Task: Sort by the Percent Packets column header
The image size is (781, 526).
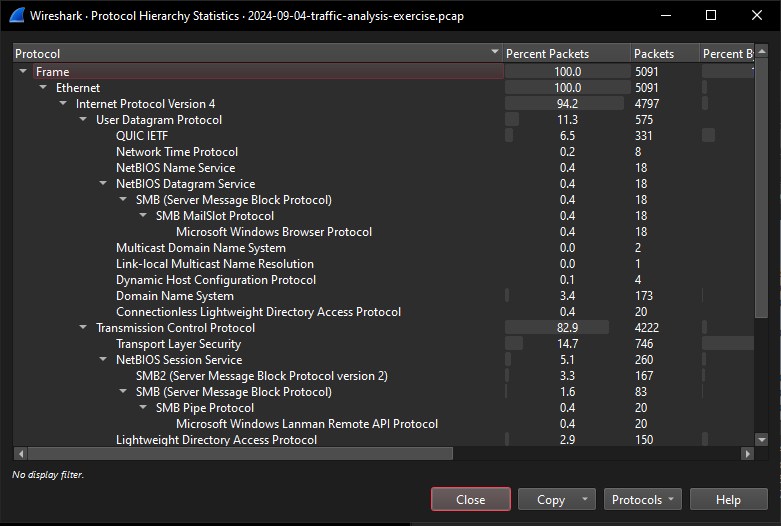Action: tap(566, 53)
